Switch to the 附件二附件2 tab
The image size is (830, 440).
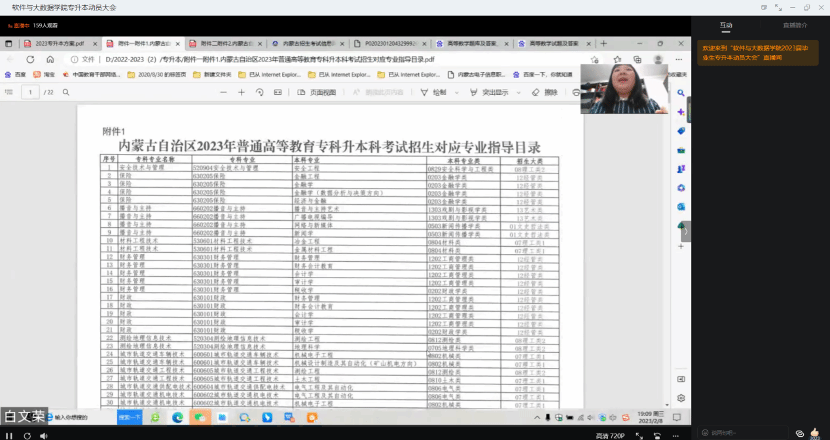pyautogui.click(x=225, y=44)
